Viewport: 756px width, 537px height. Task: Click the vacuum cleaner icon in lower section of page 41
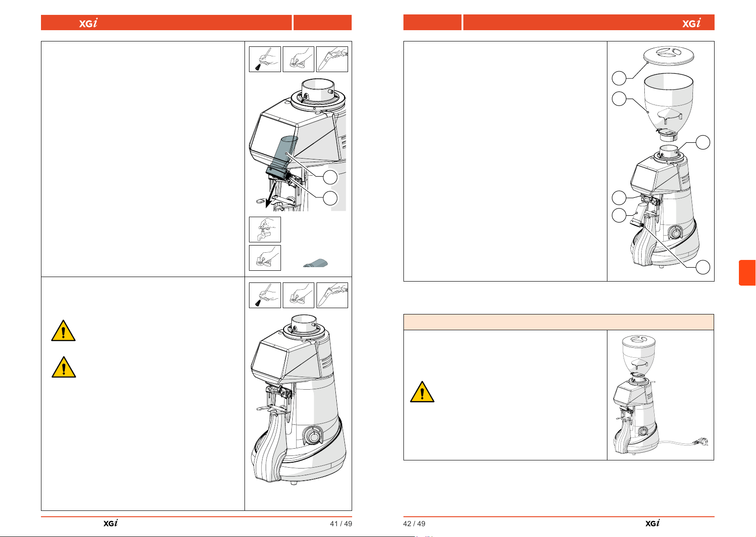pyautogui.click(x=332, y=295)
